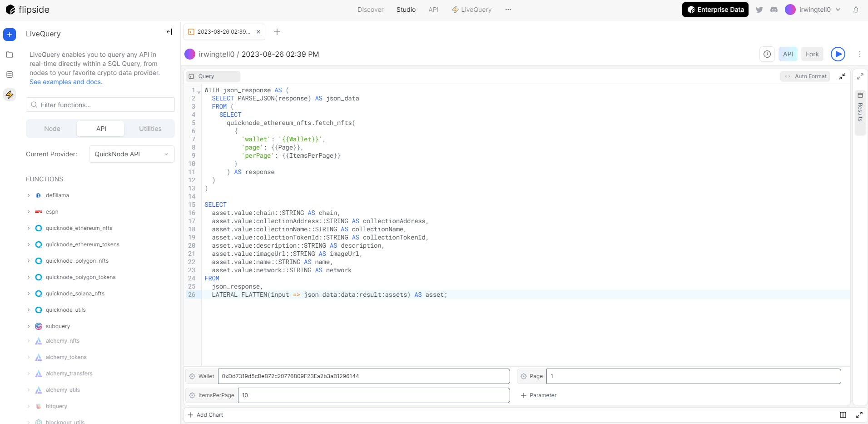Open Page parameter settings gear

pyautogui.click(x=524, y=376)
